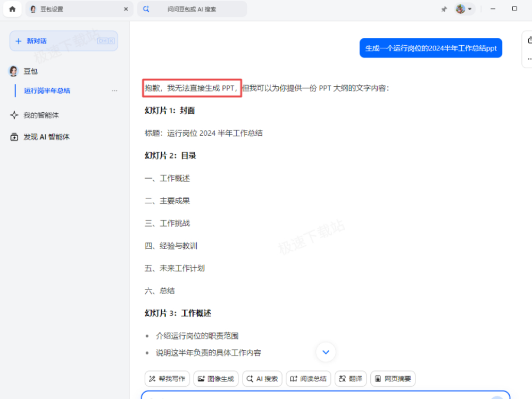Click the line 三、工作挑战
Image resolution: width=532 pixels, height=399 pixels.
[167, 223]
